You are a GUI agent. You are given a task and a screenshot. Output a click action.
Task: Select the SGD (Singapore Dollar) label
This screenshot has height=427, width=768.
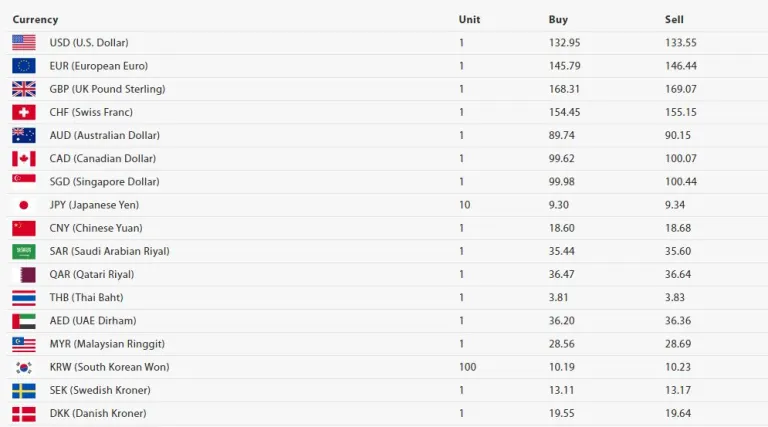coord(104,182)
